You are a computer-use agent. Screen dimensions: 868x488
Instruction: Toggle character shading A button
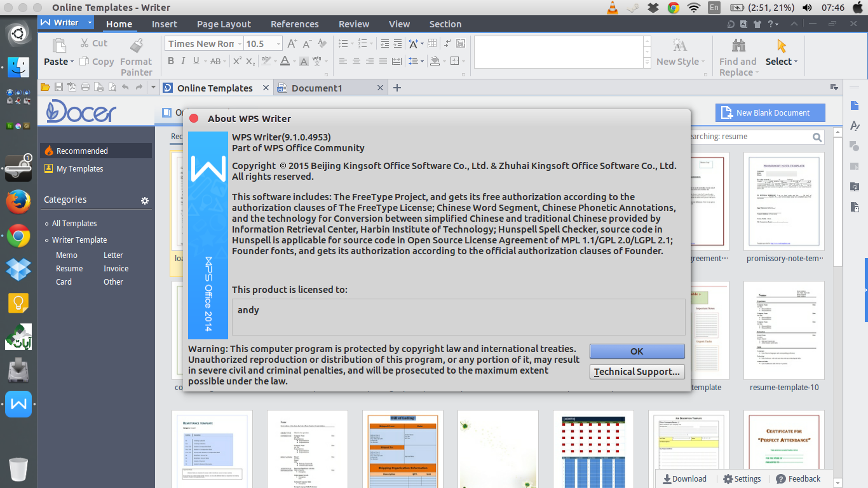click(304, 62)
